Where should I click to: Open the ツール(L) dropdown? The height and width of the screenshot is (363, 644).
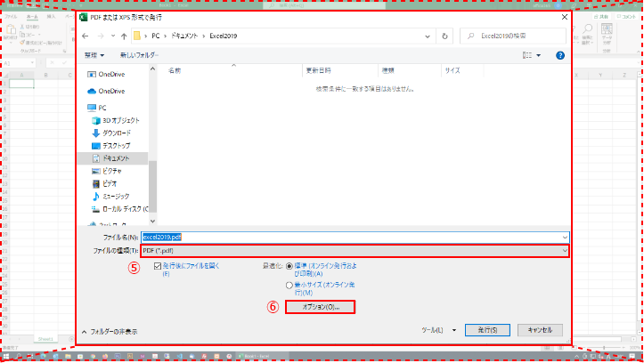(x=438, y=330)
